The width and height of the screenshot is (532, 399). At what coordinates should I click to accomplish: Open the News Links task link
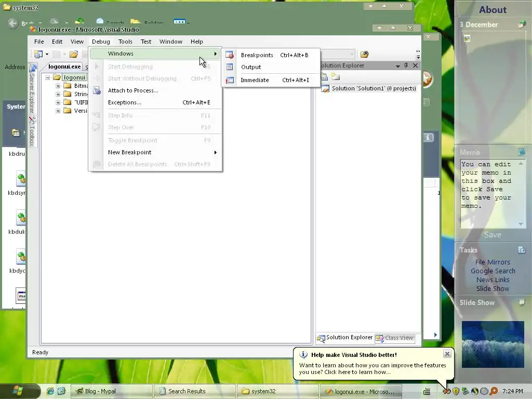point(493,280)
